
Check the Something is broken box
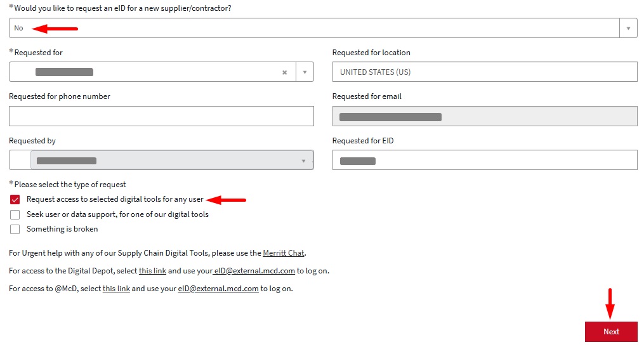coord(15,229)
